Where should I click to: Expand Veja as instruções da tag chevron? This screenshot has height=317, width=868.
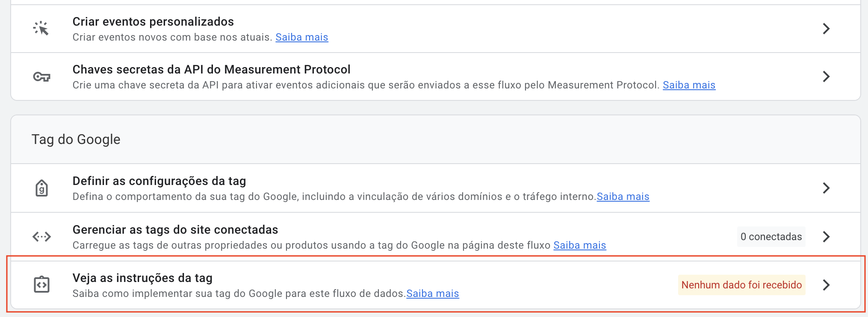point(826,285)
